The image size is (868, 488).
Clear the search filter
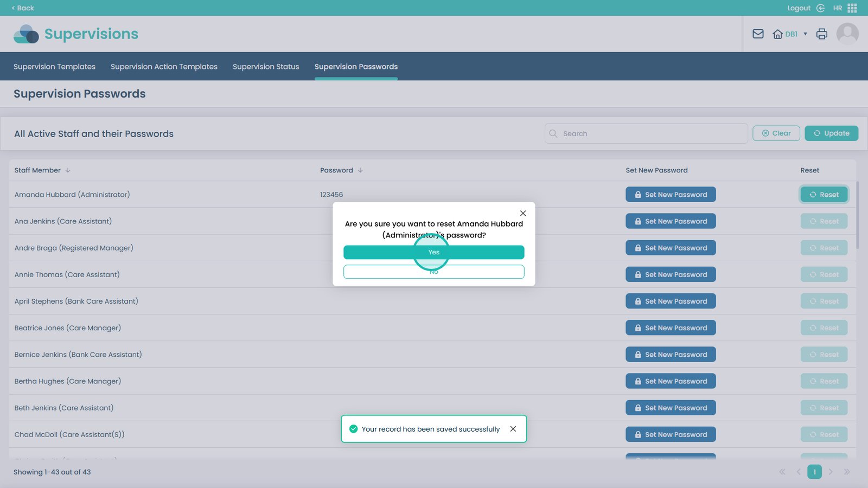coord(776,133)
